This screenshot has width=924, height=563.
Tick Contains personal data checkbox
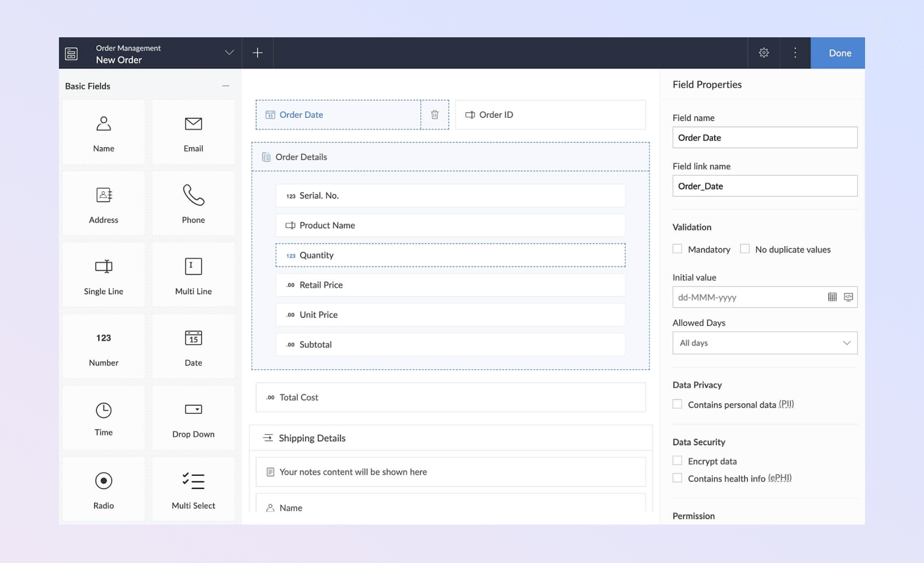pos(677,404)
